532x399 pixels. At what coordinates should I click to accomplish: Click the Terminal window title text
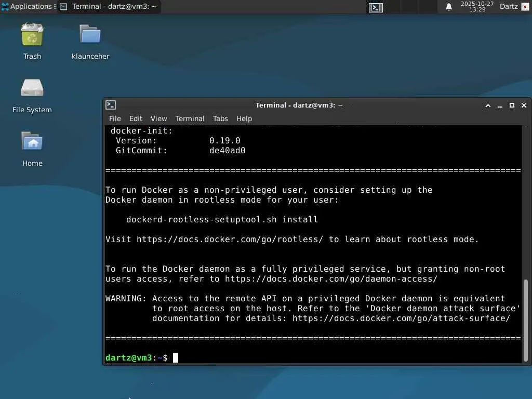pos(299,105)
